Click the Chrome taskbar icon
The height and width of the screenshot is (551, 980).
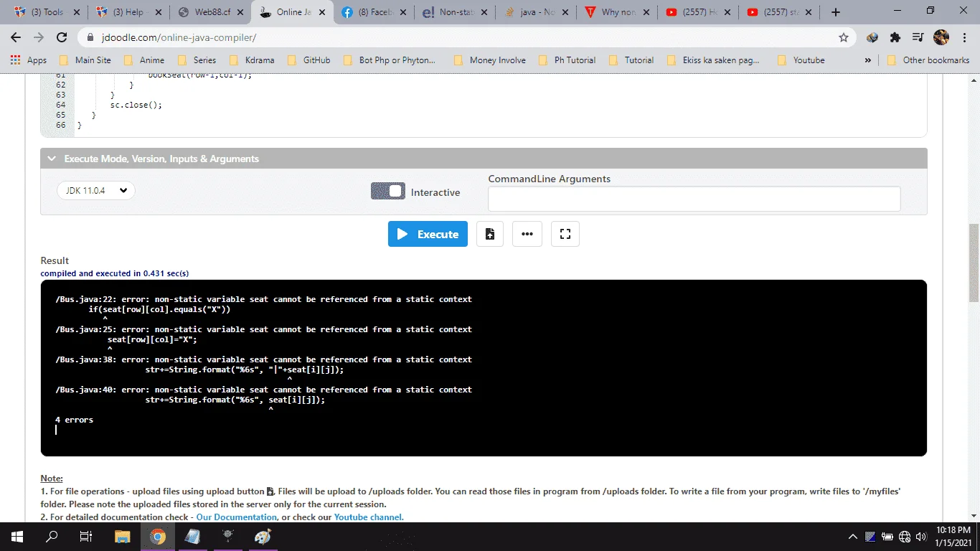158,537
